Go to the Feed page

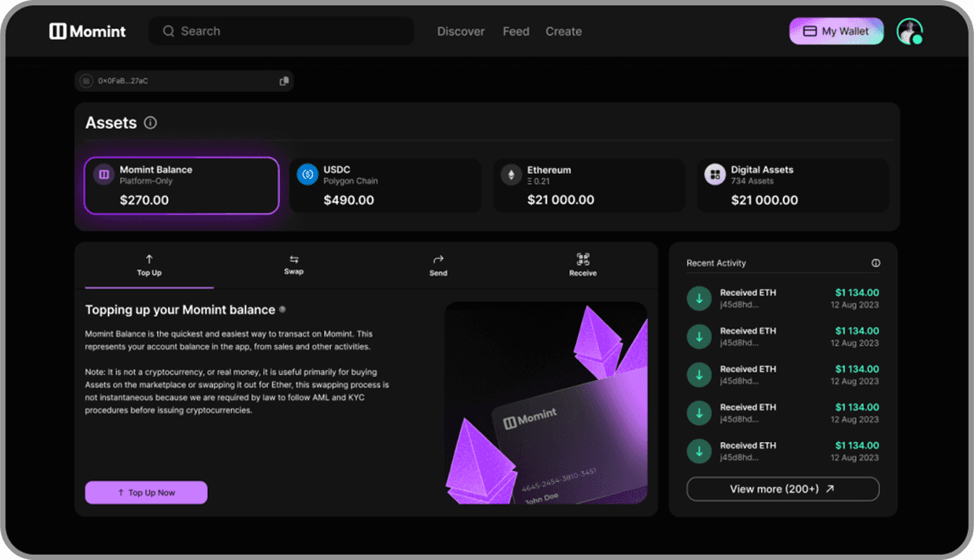coord(516,31)
